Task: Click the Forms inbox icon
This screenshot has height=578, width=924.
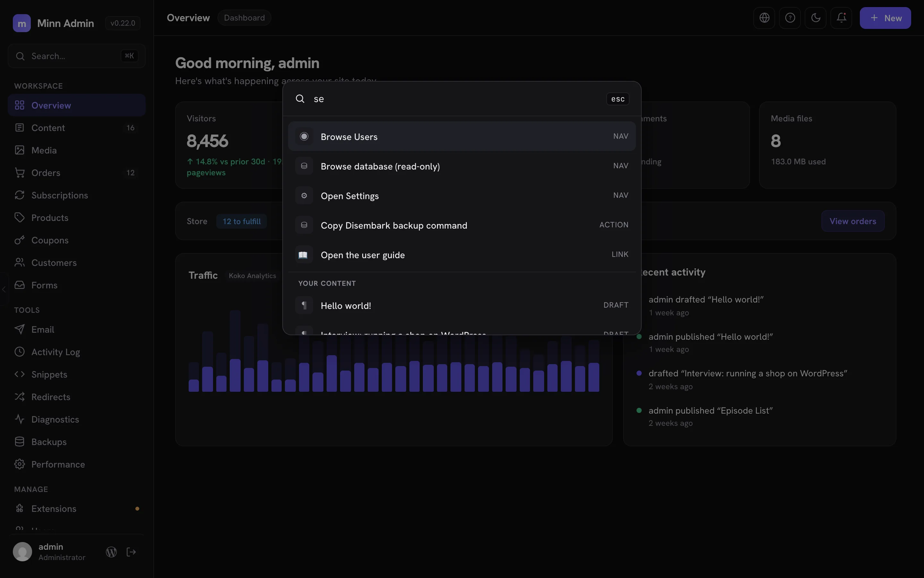Action: click(x=20, y=285)
